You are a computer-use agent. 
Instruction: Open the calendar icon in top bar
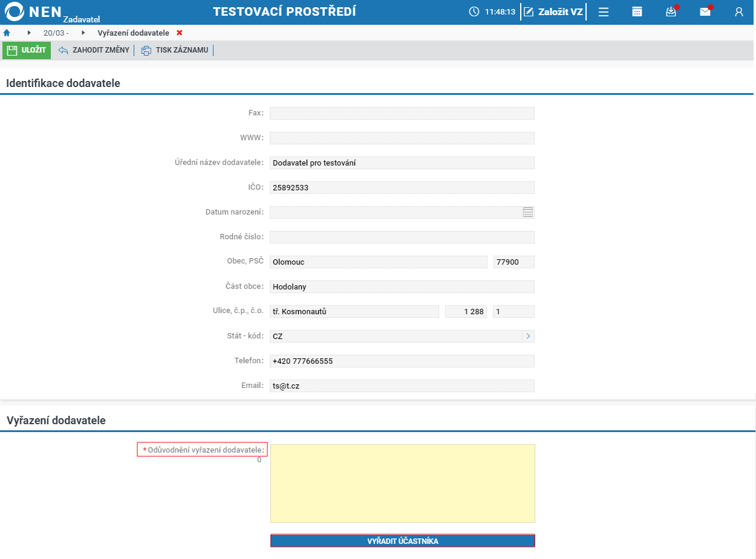637,12
